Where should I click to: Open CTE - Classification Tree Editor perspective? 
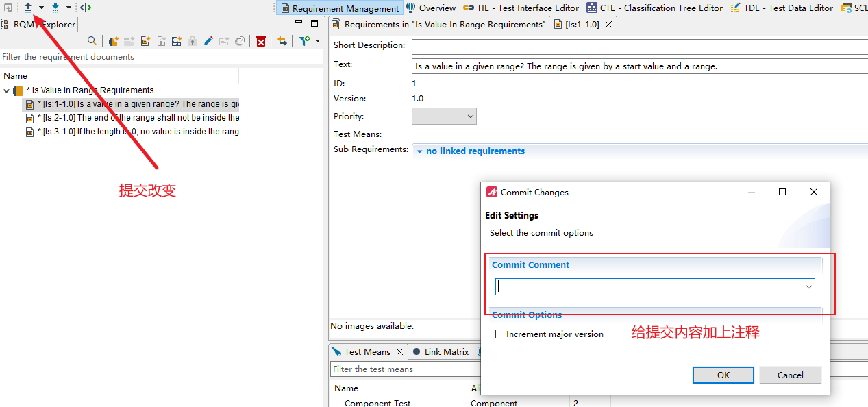[x=654, y=8]
